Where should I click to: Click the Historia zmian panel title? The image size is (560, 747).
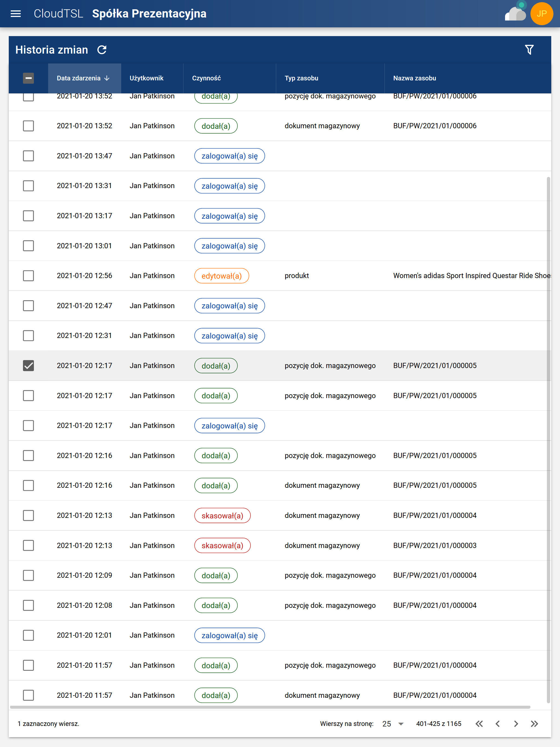pos(52,50)
